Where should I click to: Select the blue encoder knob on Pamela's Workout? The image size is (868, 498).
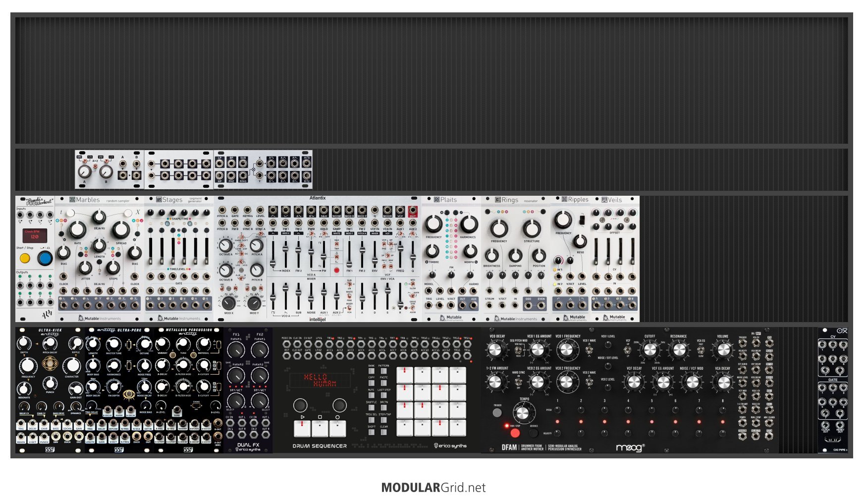pyautogui.click(x=45, y=258)
